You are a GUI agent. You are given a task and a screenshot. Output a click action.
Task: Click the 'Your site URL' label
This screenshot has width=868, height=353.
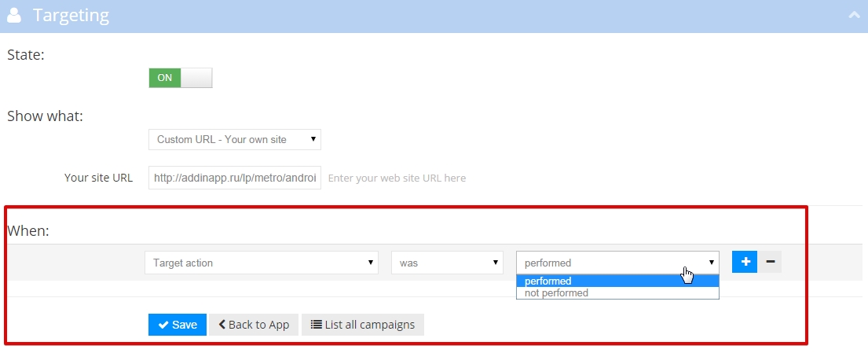point(98,178)
